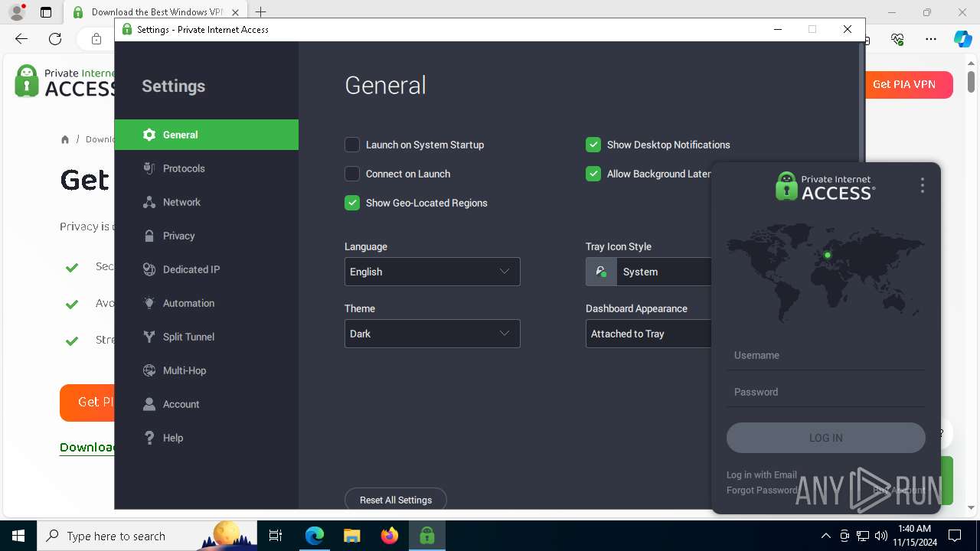Image resolution: width=980 pixels, height=551 pixels.
Task: Open the Language dropdown set to English
Action: tap(433, 272)
